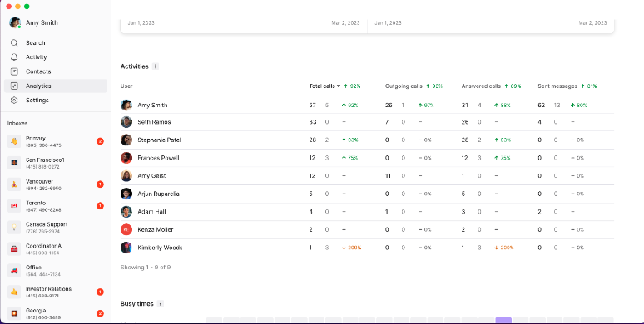This screenshot has width=644, height=324.
Task: Click Stephanie Patel avatar
Action: coord(126,140)
